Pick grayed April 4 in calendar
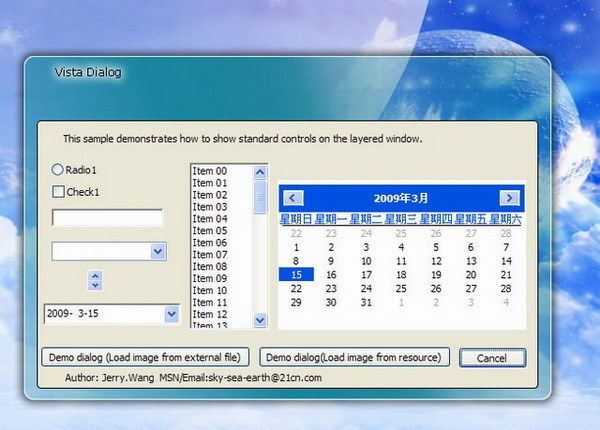 click(x=506, y=303)
